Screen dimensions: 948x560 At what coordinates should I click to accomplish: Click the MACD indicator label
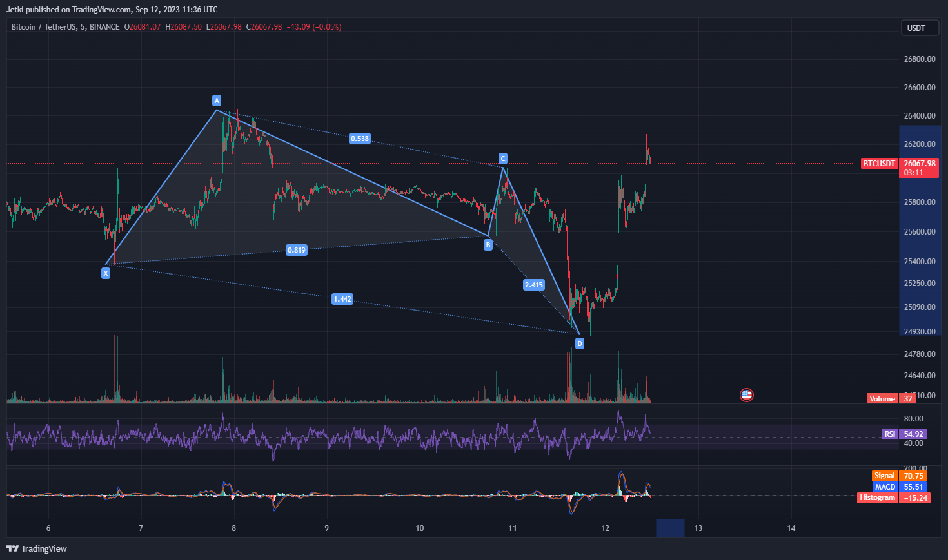click(x=885, y=487)
